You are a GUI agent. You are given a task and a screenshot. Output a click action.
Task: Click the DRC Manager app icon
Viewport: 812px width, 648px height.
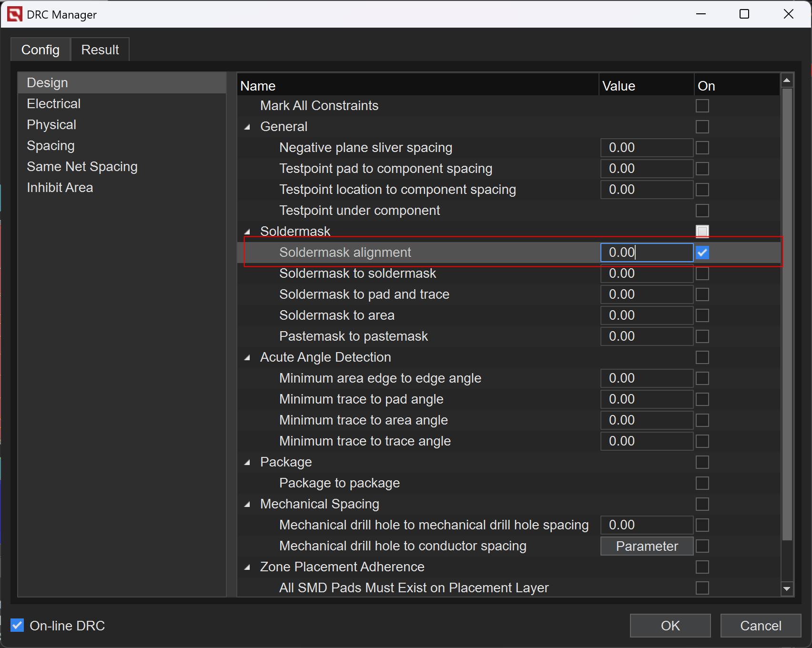click(15, 14)
